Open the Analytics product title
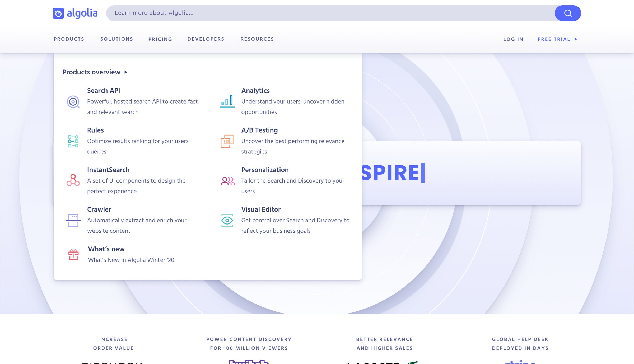 click(x=255, y=91)
